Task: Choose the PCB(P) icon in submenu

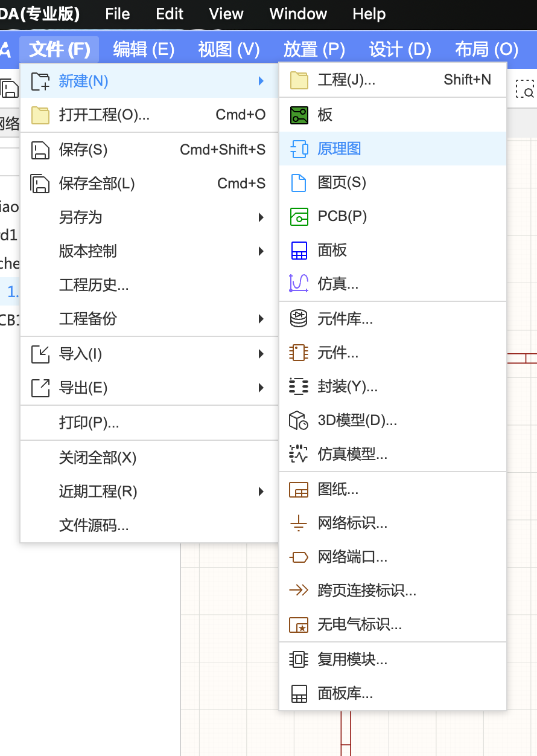Action: tap(299, 216)
